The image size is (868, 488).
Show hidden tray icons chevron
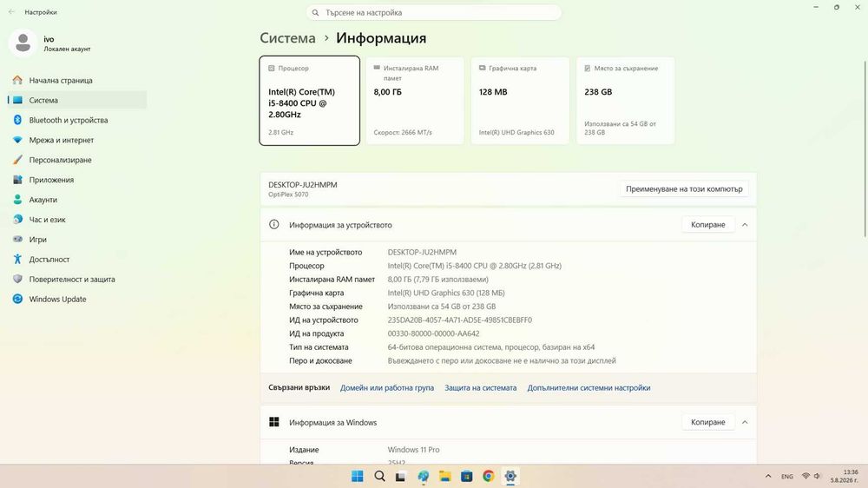[x=768, y=477]
